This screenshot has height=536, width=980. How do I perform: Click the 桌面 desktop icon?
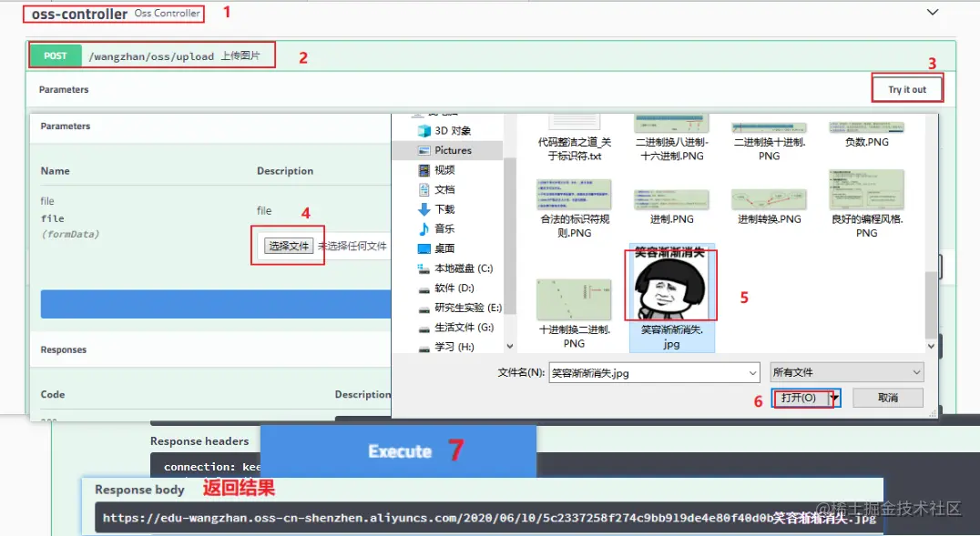[424, 248]
